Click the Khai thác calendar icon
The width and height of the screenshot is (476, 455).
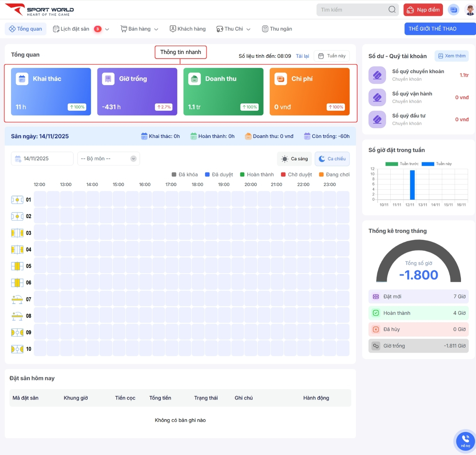coord(22,79)
